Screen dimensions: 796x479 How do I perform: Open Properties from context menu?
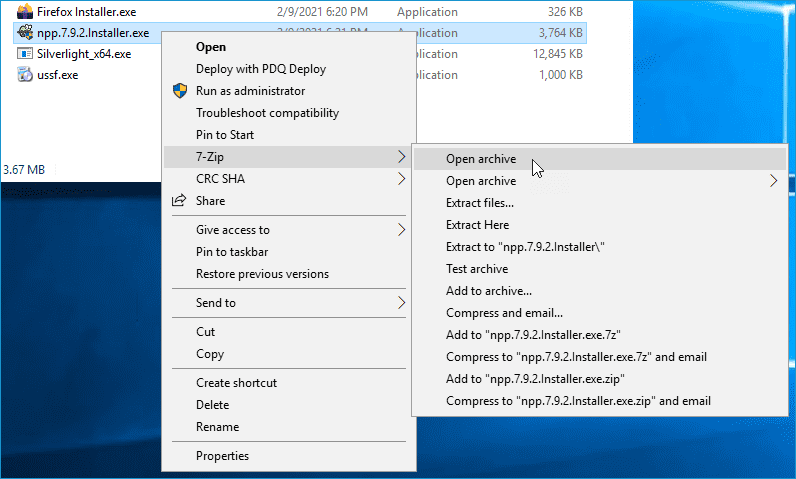pos(222,456)
